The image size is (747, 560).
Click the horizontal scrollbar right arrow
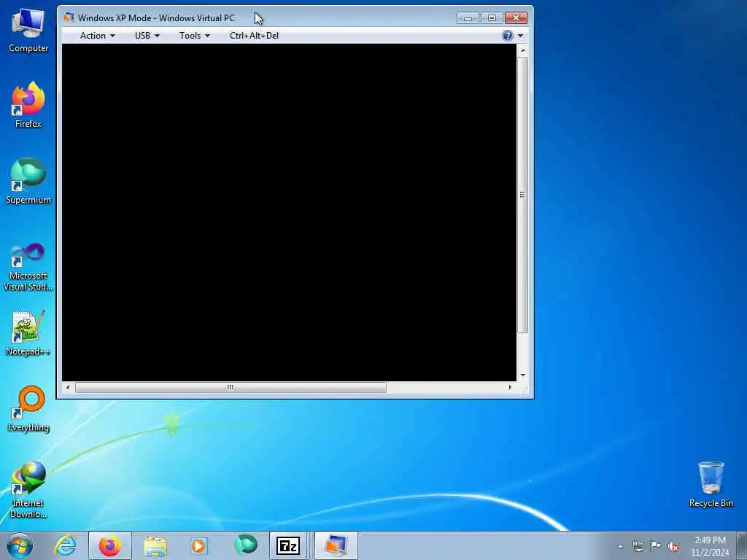coord(510,387)
